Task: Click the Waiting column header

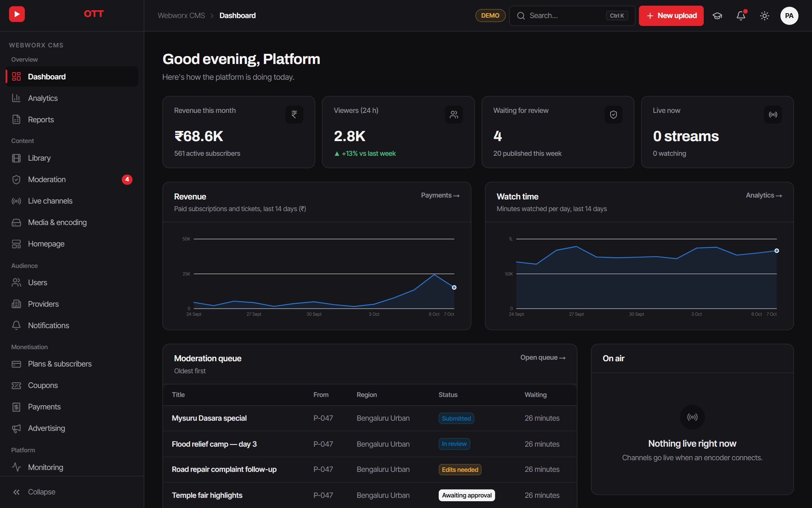Action: (535, 395)
